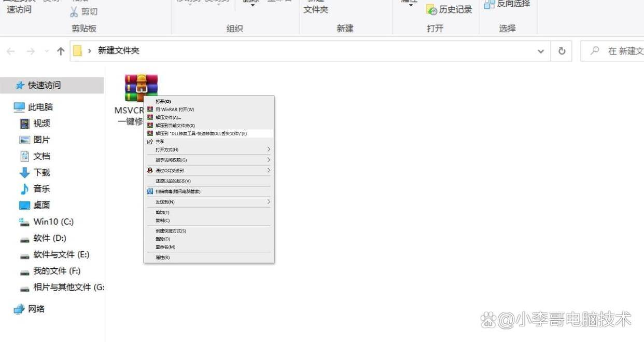Viewport: 644px width, 342px height.
Task: Go up one folder level arrow
Action: coord(61,51)
